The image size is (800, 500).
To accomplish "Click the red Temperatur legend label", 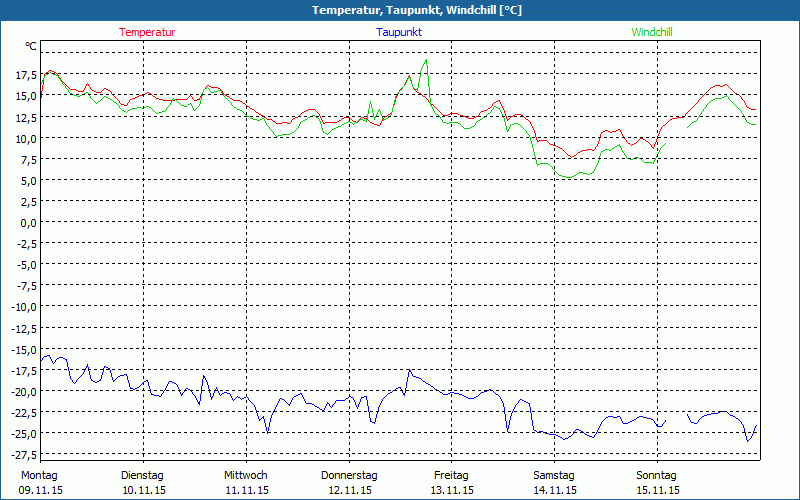I will [147, 32].
